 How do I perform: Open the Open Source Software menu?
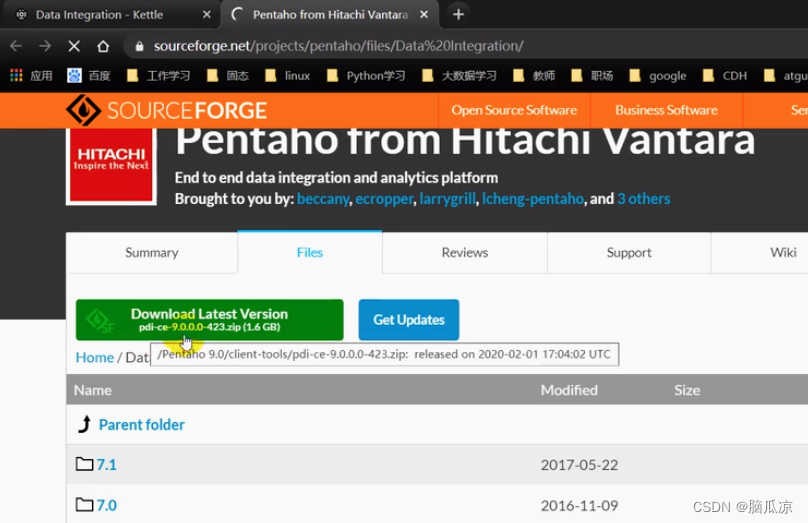pos(514,110)
